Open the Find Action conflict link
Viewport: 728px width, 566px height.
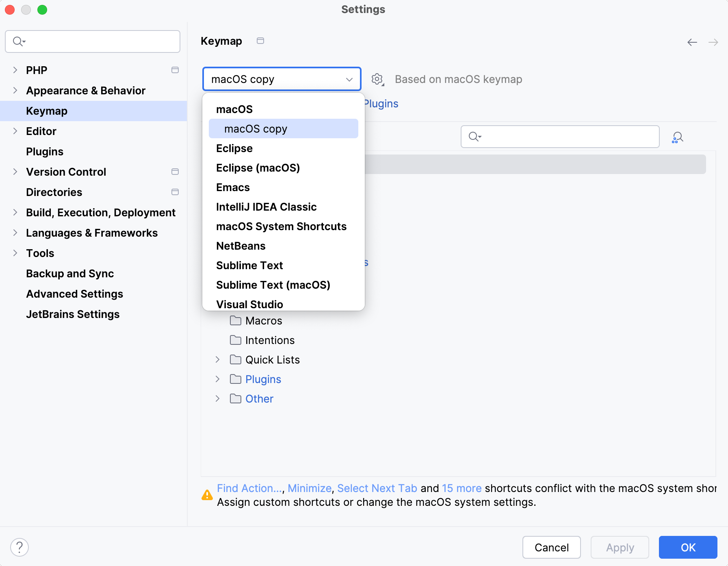click(x=249, y=488)
